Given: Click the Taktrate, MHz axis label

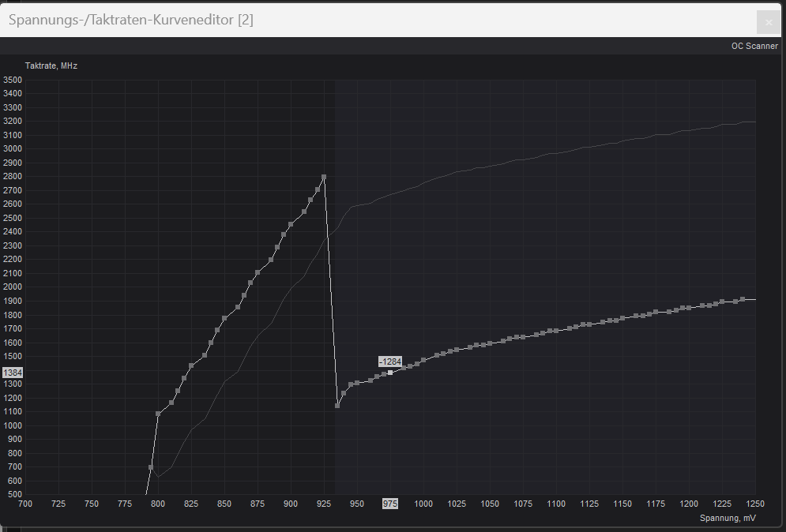Looking at the screenshot, I should (x=51, y=66).
